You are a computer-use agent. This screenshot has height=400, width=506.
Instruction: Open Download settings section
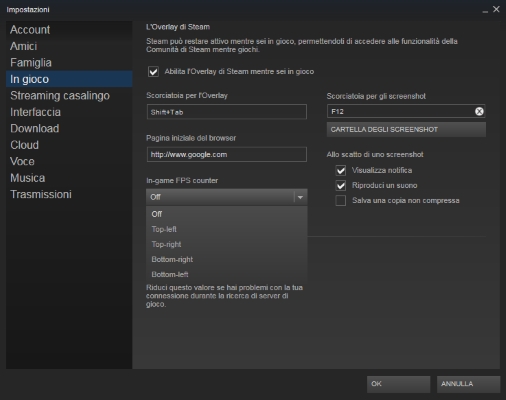pos(69,128)
